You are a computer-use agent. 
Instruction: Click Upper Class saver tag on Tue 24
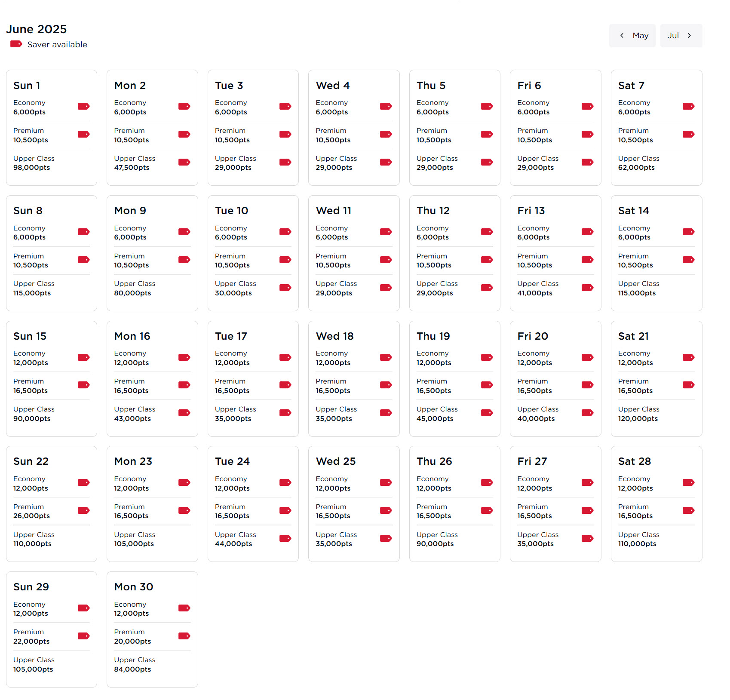[x=285, y=538]
